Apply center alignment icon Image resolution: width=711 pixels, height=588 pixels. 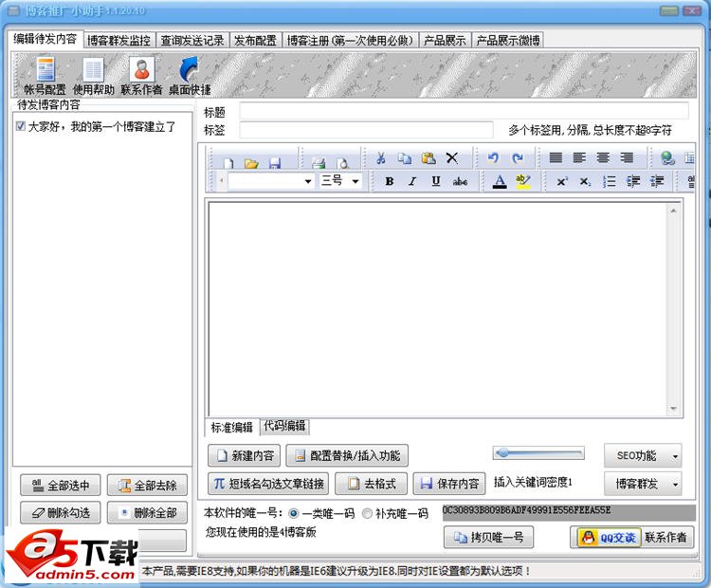(x=603, y=157)
